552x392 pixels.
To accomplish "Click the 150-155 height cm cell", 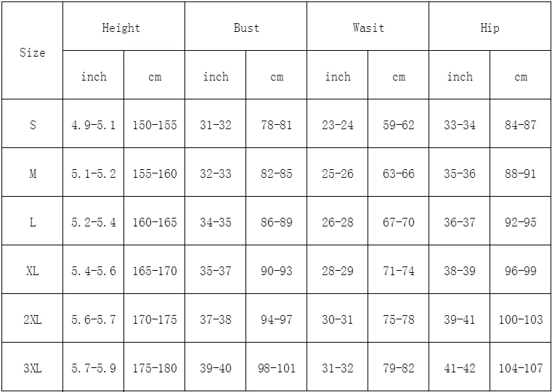I will [x=155, y=125].
